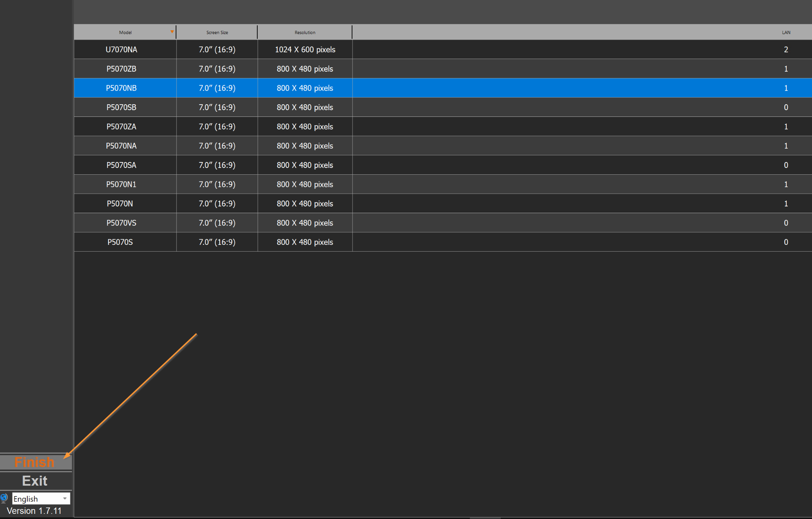Click the orange sort arrow on Model

click(x=172, y=32)
